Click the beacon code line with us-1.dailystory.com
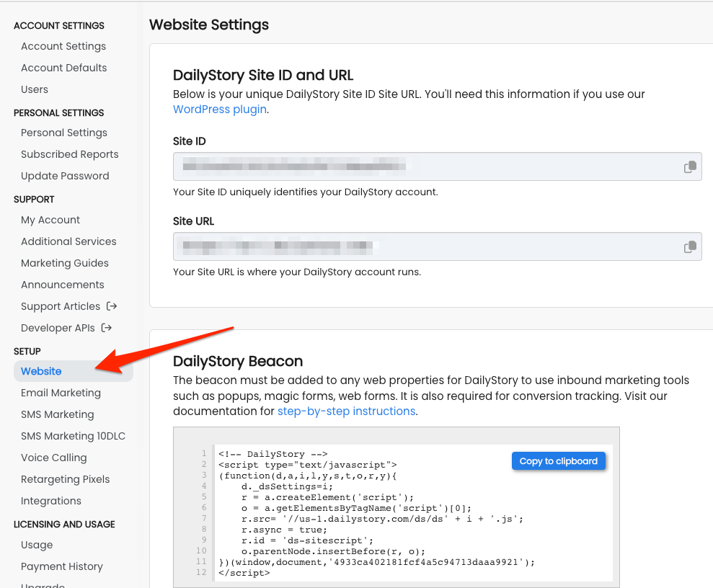The width and height of the screenshot is (713, 588). pos(382,519)
